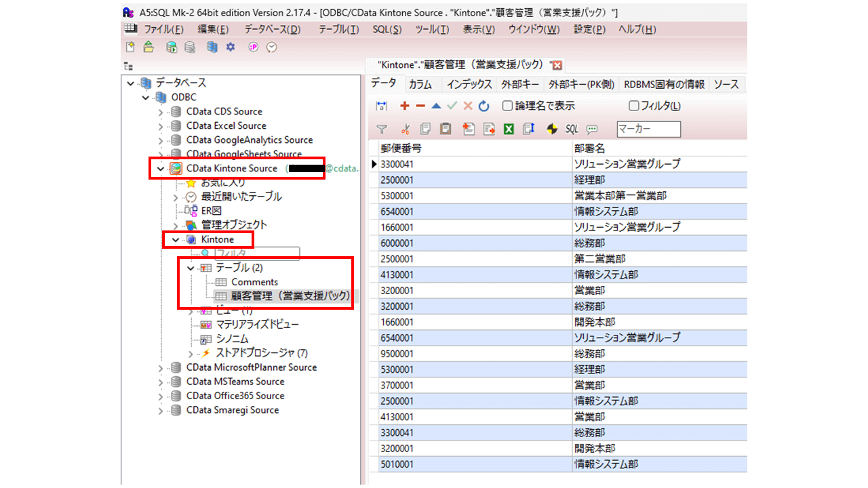
Task: Click the open folder icon in main toolbar
Action: 149,47
